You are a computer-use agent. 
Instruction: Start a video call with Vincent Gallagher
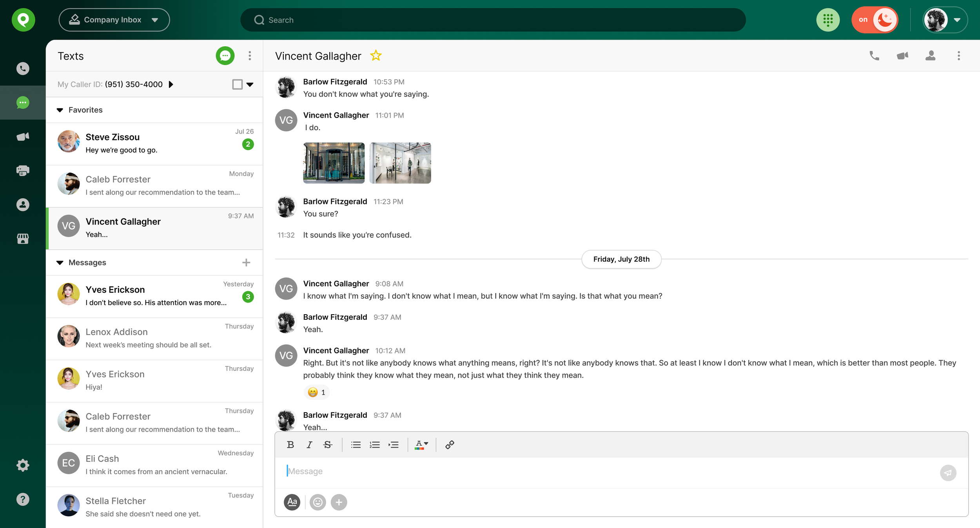click(x=902, y=56)
